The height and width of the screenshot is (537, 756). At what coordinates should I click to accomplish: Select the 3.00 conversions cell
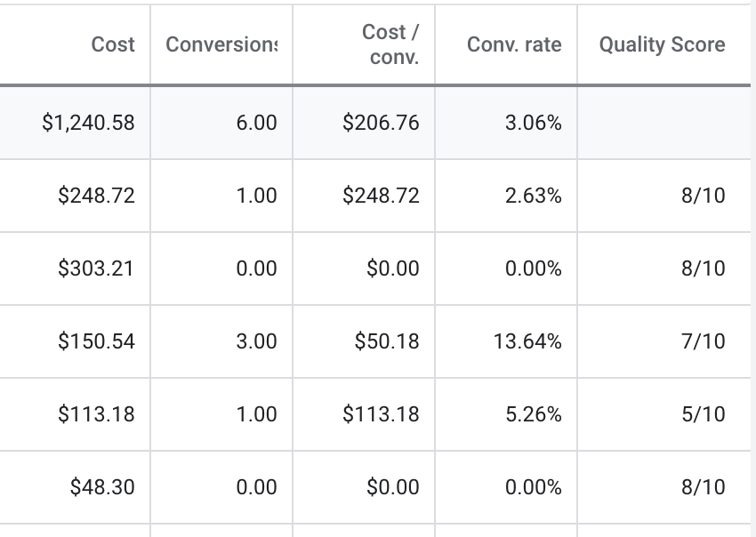(256, 341)
